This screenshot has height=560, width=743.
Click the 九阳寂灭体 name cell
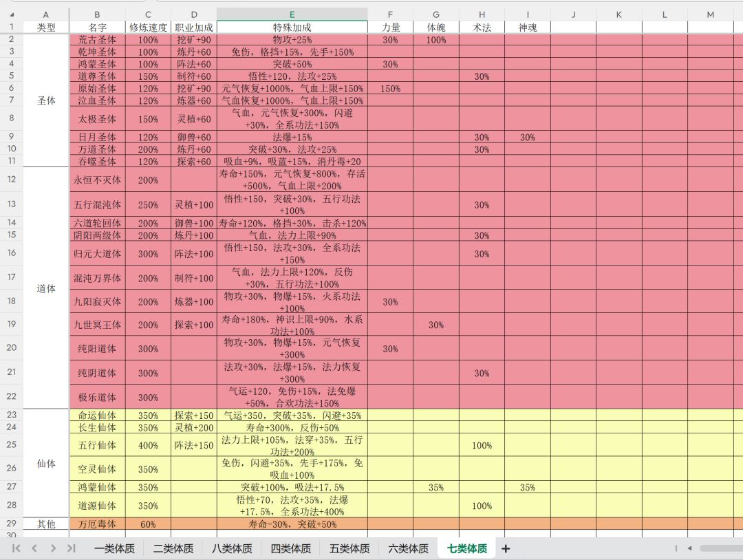tap(97, 301)
